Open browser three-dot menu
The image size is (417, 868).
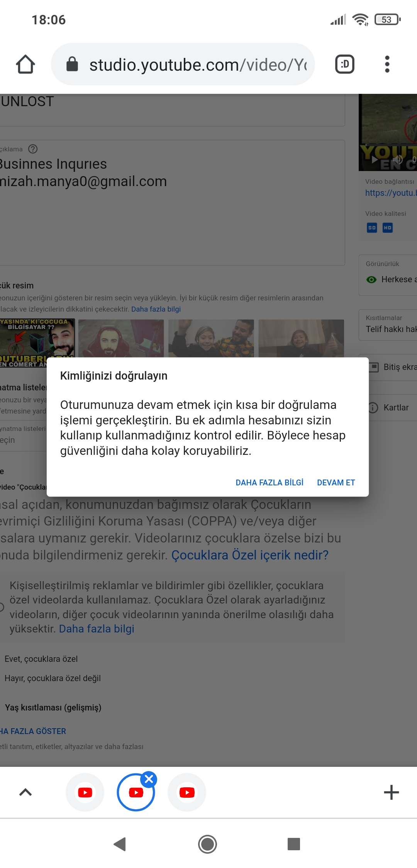tap(387, 64)
